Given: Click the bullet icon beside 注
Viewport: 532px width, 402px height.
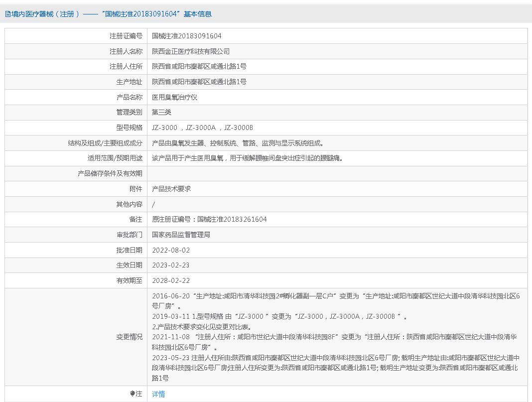Looking at the screenshot, I should [133, 394].
